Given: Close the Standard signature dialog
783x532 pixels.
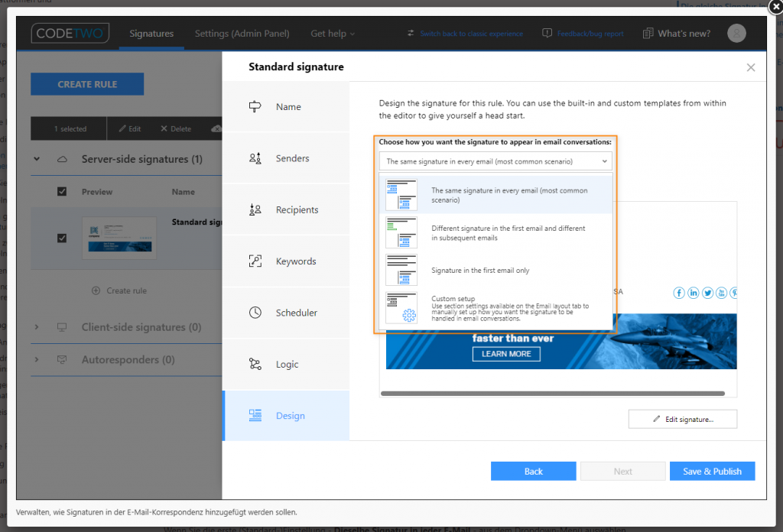Looking at the screenshot, I should point(751,67).
